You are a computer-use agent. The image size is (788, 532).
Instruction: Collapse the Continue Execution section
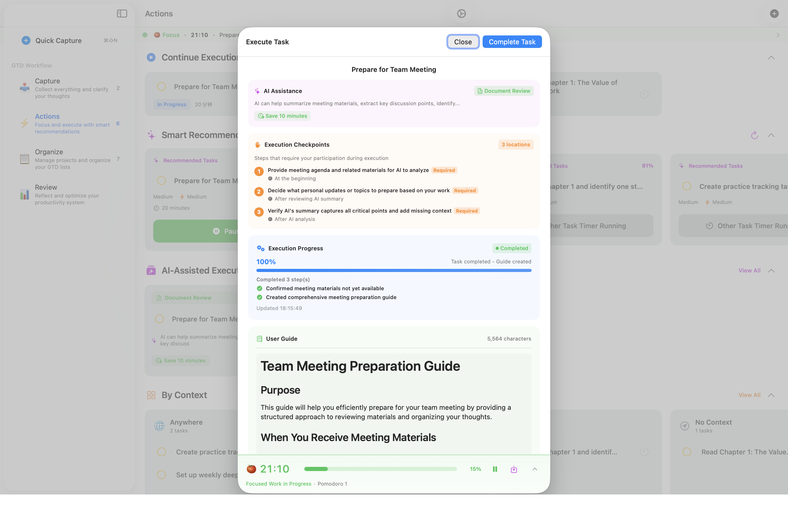(771, 58)
